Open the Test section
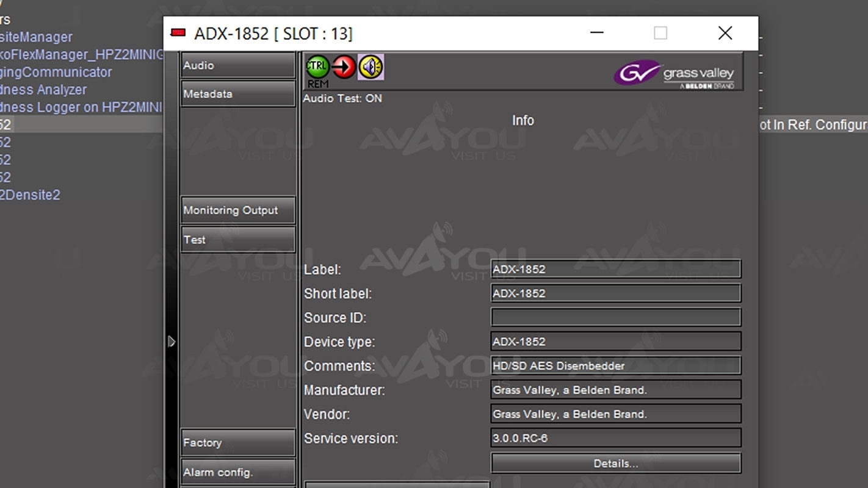Image resolution: width=868 pixels, height=488 pixels. pyautogui.click(x=237, y=240)
